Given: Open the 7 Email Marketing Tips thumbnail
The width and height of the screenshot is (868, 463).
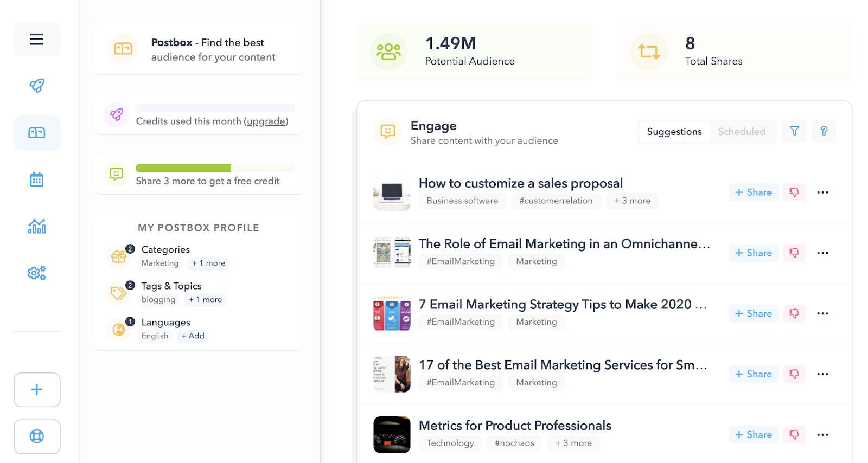Looking at the screenshot, I should point(392,314).
